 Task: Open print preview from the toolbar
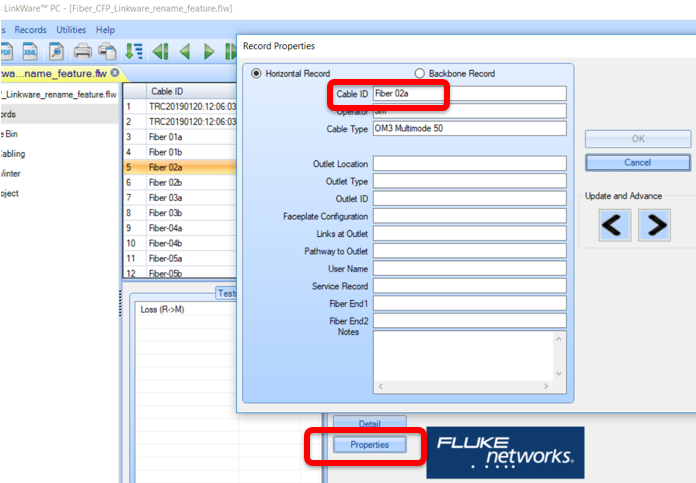(56, 51)
